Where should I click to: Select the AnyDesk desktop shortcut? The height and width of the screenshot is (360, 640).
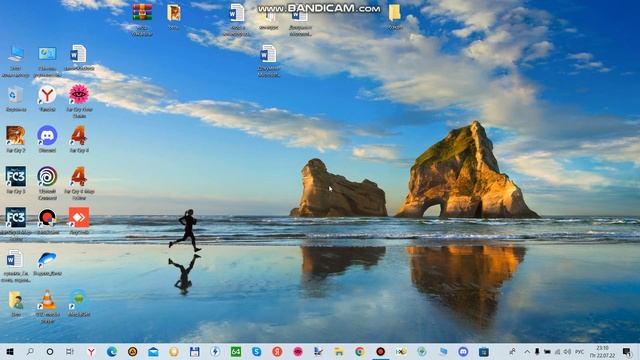tap(79, 218)
